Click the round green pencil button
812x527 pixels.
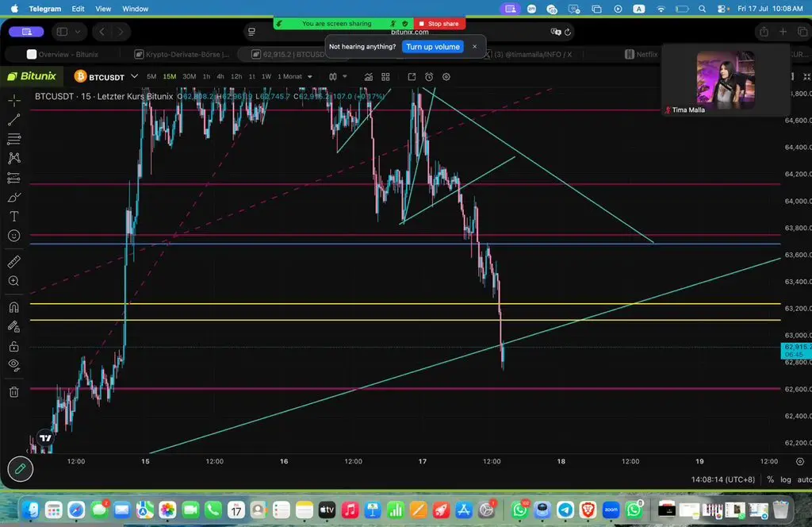(x=20, y=470)
